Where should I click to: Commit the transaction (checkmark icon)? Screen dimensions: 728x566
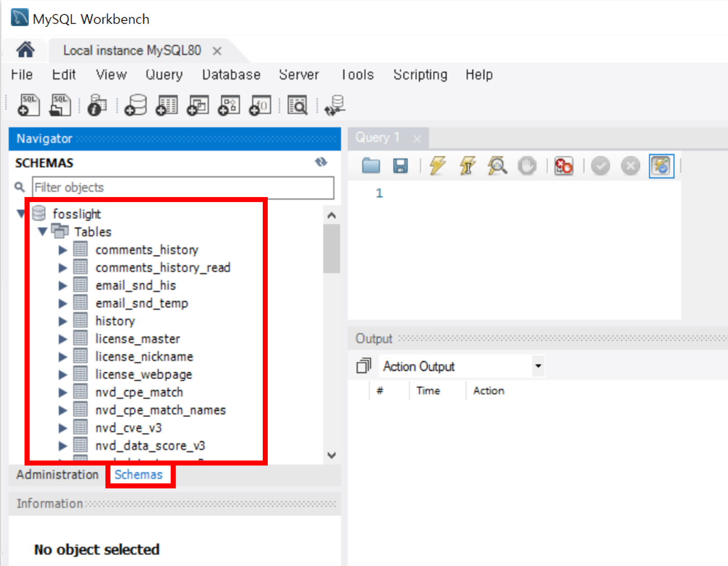click(x=600, y=166)
